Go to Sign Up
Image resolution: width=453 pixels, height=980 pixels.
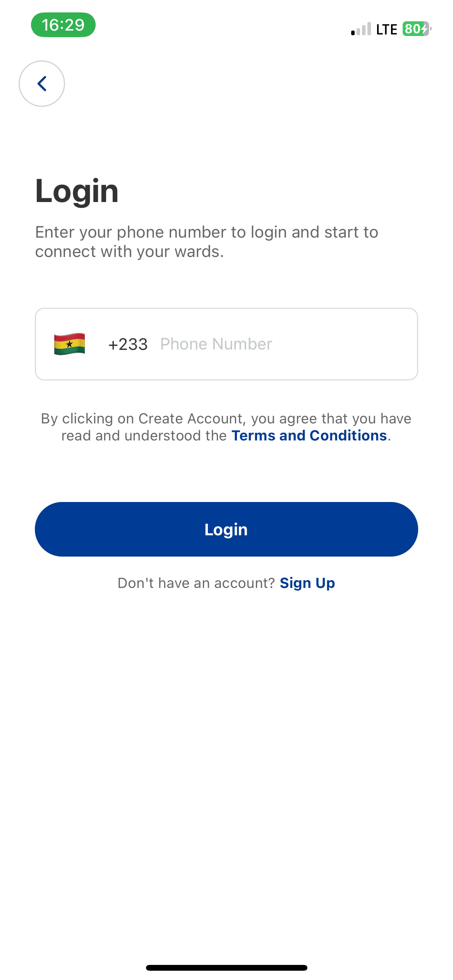pyautogui.click(x=307, y=583)
